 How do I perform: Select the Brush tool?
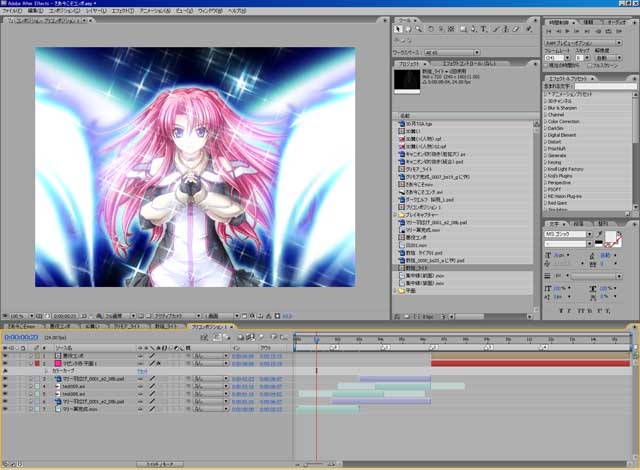click(x=496, y=29)
